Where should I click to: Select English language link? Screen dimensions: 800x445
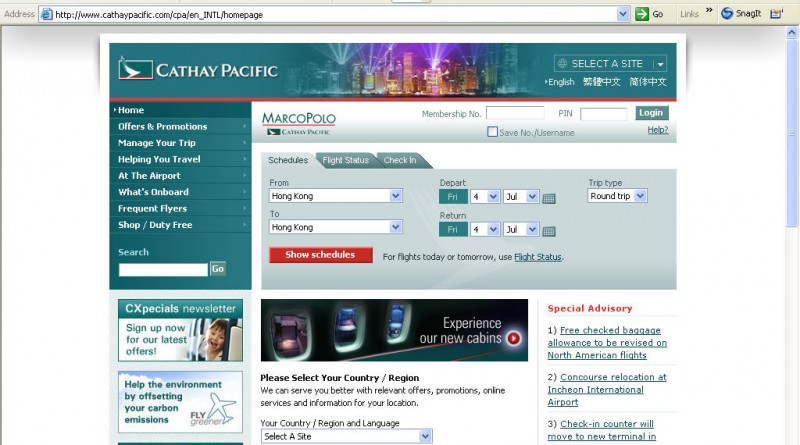[560, 82]
